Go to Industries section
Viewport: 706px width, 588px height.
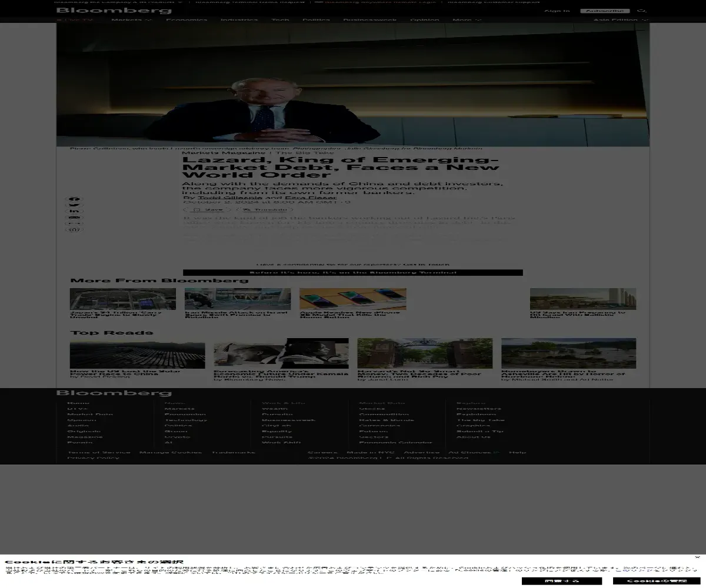(239, 20)
